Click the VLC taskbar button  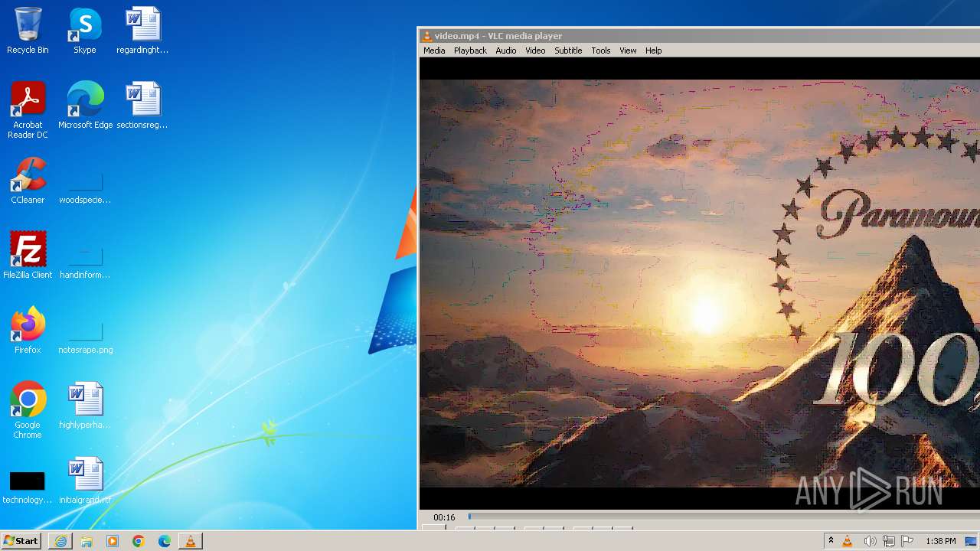pos(191,541)
